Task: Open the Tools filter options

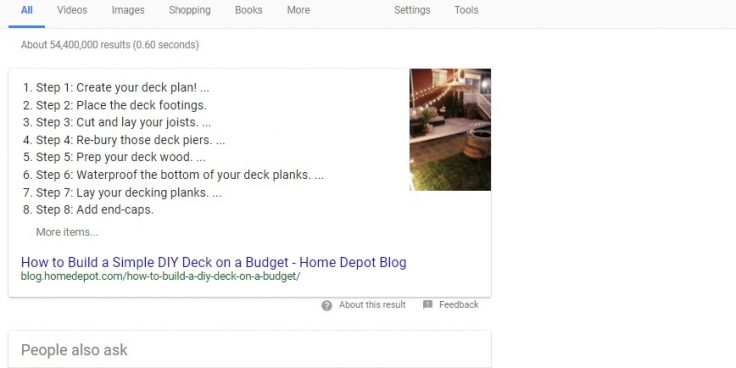Action: click(x=466, y=10)
